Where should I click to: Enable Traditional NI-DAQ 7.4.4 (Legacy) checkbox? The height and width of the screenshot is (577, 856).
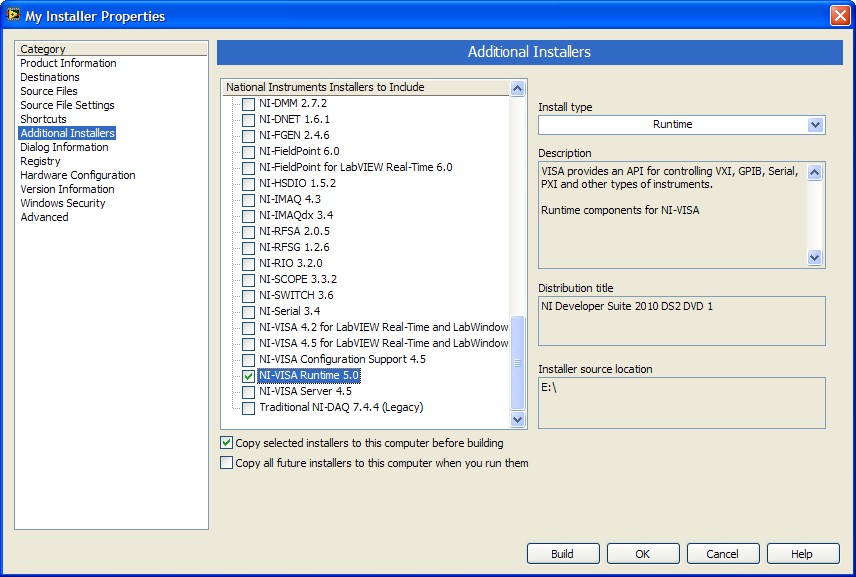pyautogui.click(x=248, y=408)
